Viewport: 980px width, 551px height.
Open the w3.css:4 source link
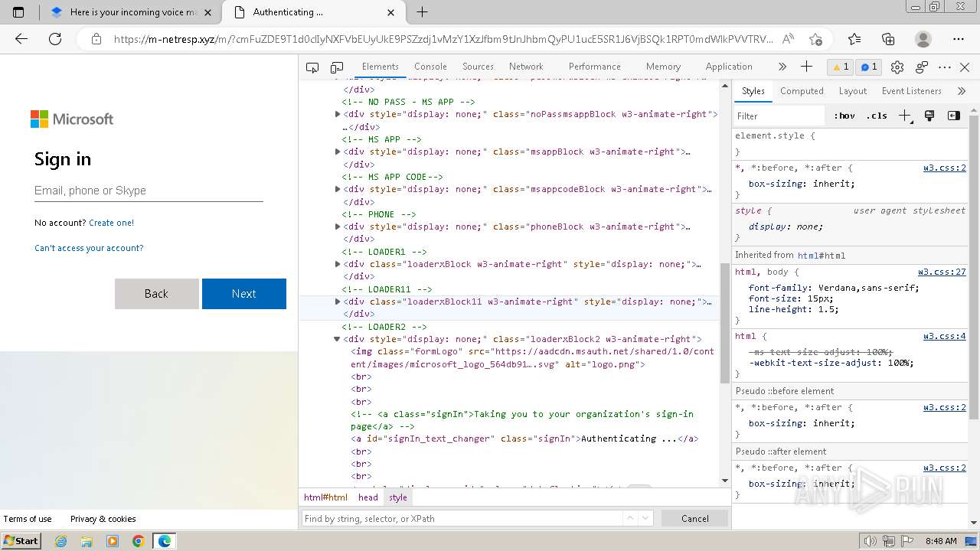pyautogui.click(x=944, y=336)
